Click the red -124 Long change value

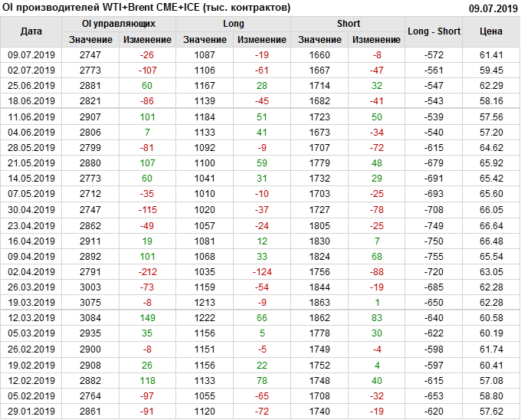(262, 271)
